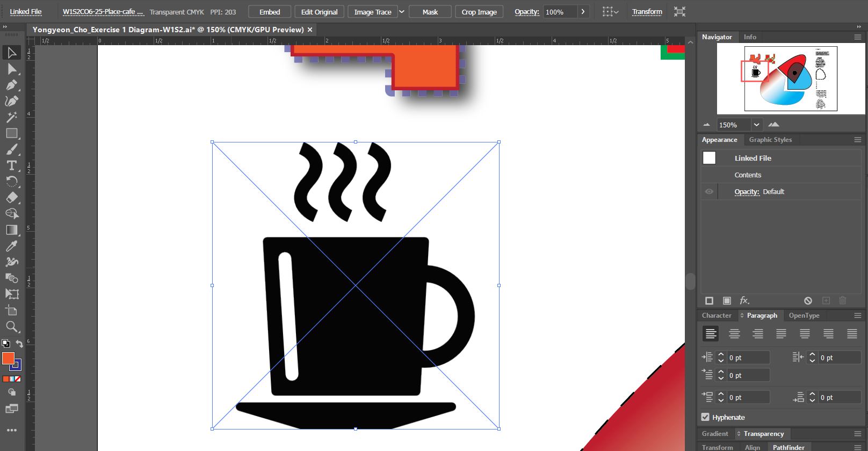
Task: Choose the Rectangle tool
Action: pyautogui.click(x=11, y=133)
